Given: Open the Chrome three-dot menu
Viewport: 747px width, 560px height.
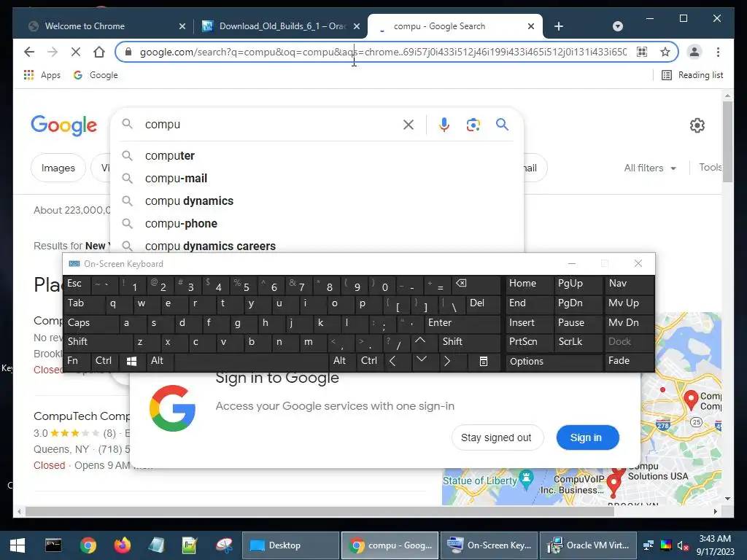Looking at the screenshot, I should coord(718,52).
